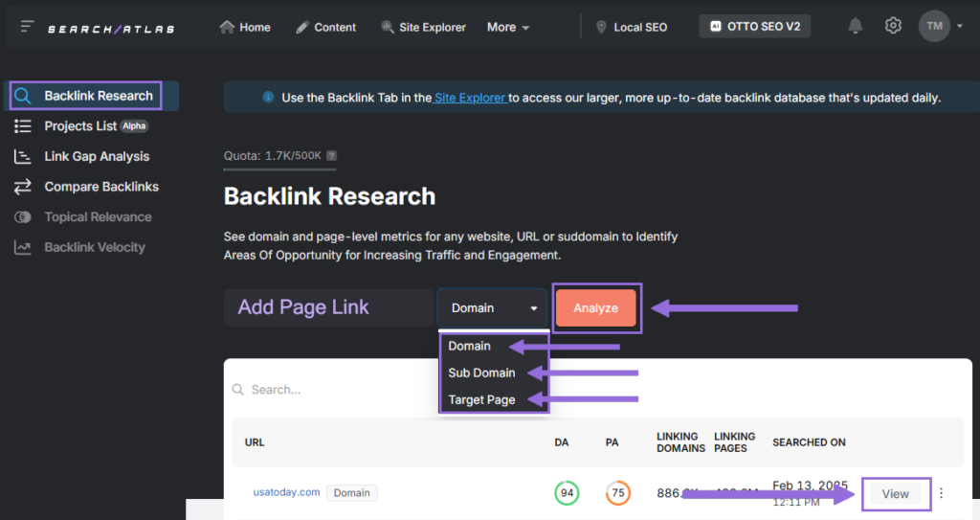Click View for usatoday.com row

896,494
